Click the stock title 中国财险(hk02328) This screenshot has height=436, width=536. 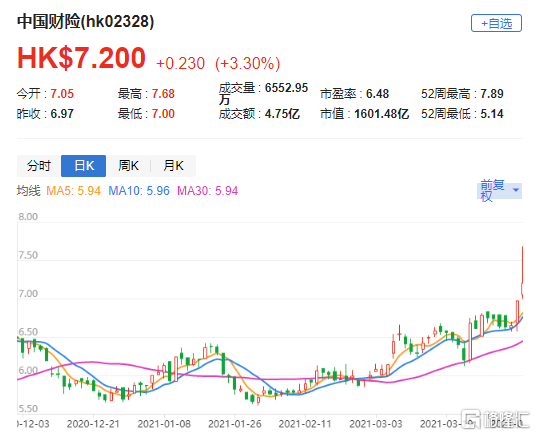pyautogui.click(x=85, y=21)
